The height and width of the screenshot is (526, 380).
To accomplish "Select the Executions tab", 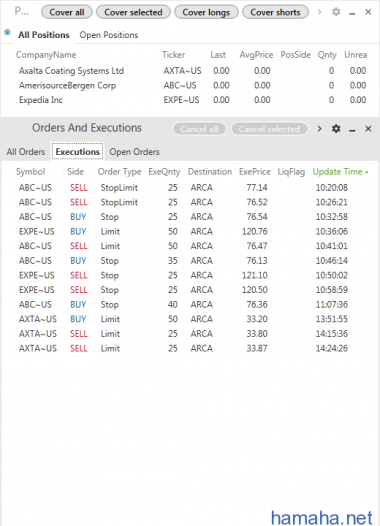I will coord(77,152).
